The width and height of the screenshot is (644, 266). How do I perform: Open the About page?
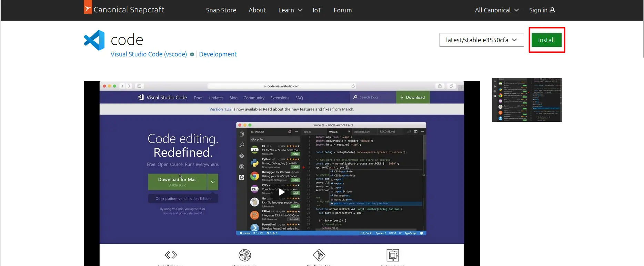pos(257,10)
